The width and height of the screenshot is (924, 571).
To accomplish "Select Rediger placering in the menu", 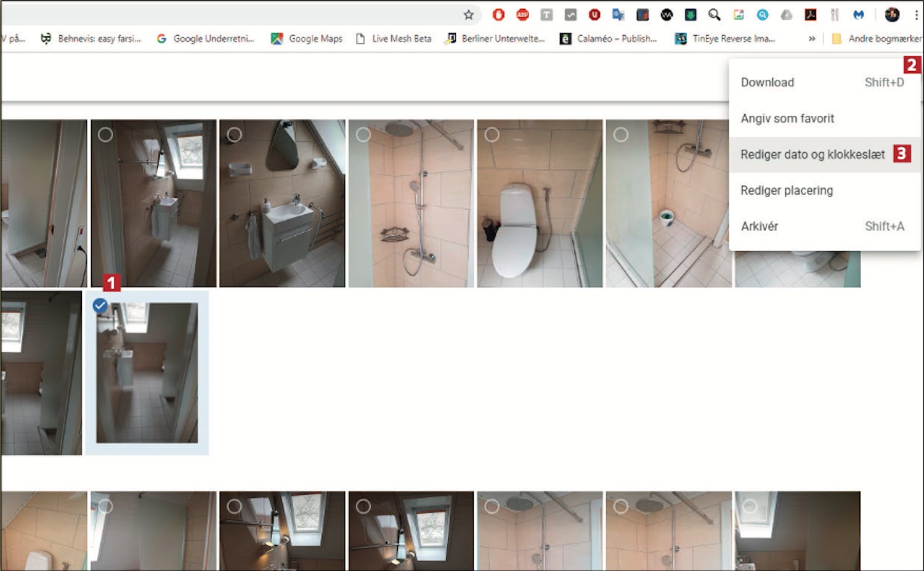I will click(x=824, y=190).
